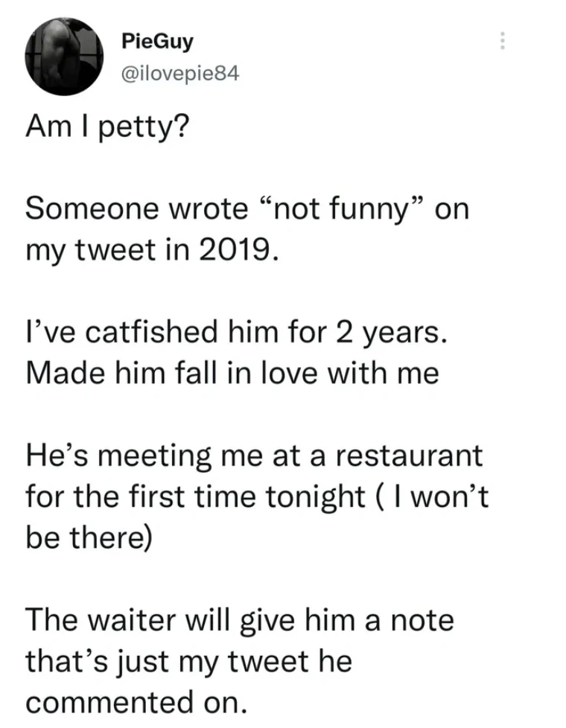Image resolution: width=566 pixels, height=728 pixels.
Task: Open the PieGuy display name link
Action: [158, 40]
